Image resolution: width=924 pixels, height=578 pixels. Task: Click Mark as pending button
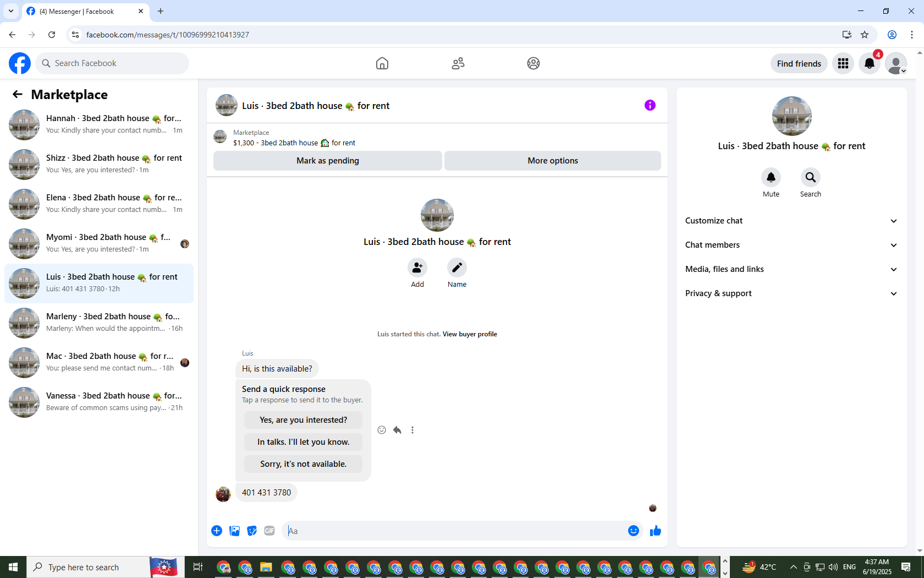(328, 161)
